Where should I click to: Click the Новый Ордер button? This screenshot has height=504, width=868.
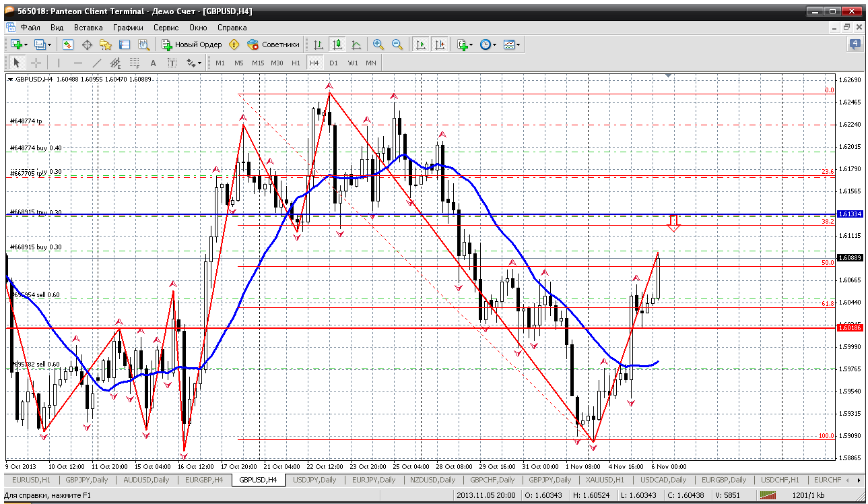191,44
